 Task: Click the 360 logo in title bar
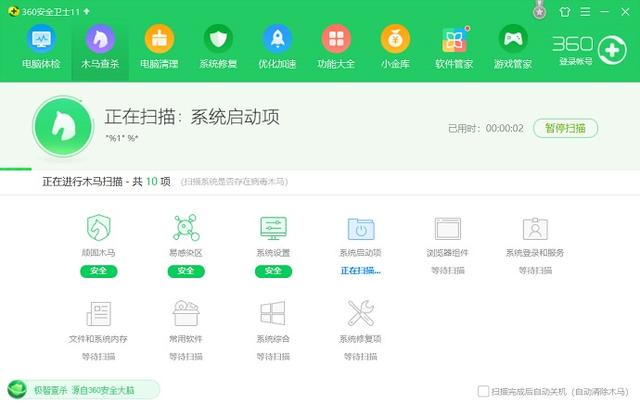pyautogui.click(x=13, y=11)
